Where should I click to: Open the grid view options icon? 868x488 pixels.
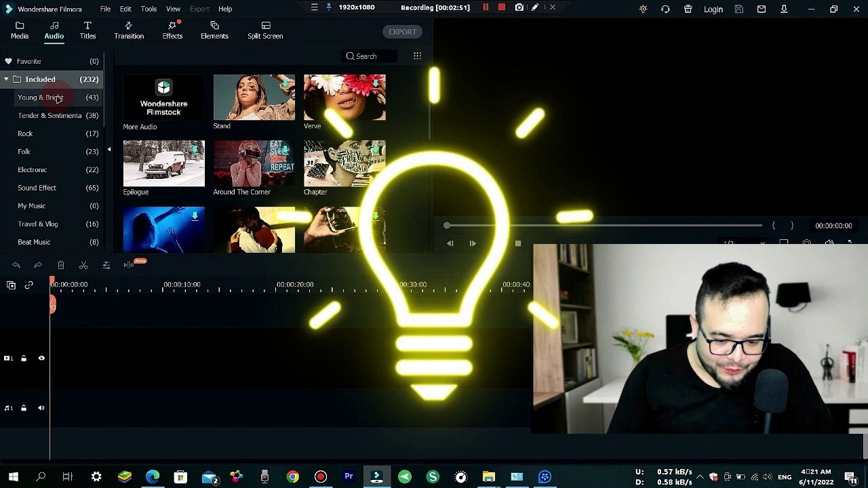(x=417, y=56)
